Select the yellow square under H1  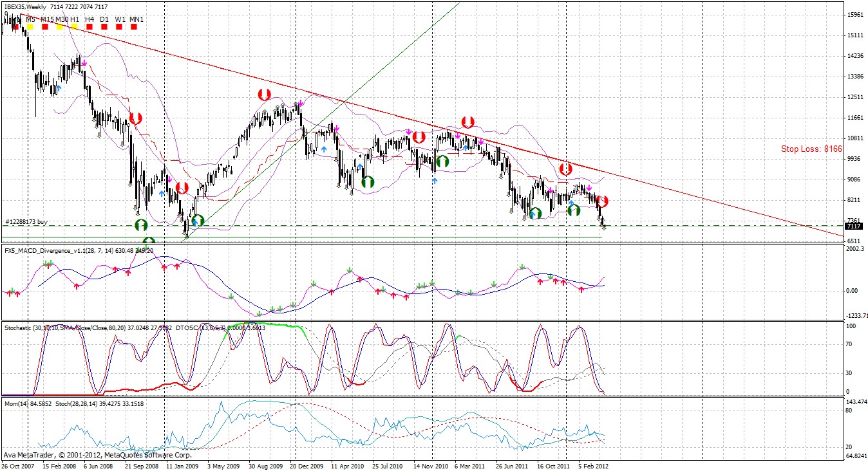(75, 27)
